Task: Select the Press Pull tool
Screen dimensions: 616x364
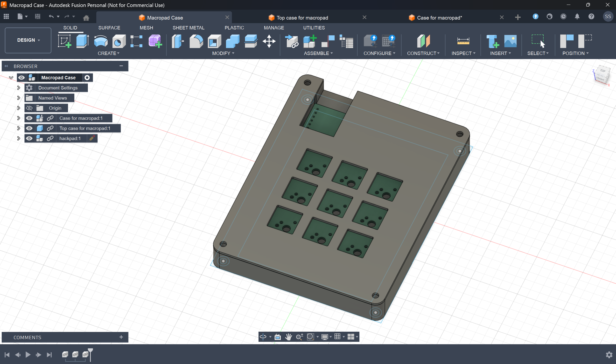Action: pos(178,41)
